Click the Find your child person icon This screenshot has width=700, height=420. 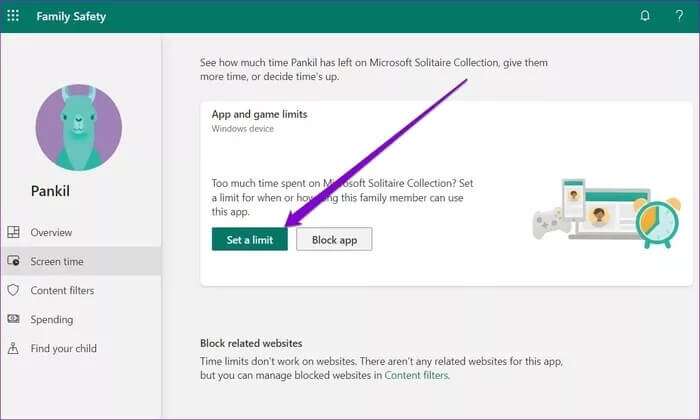coord(13,348)
